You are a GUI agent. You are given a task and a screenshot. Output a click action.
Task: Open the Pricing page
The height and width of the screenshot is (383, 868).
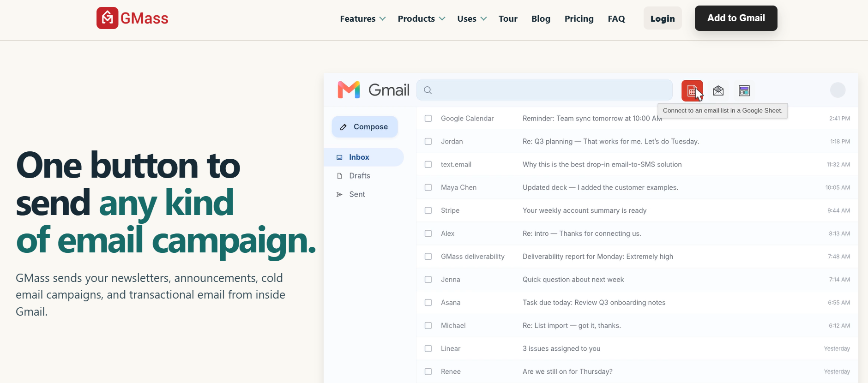(x=579, y=18)
